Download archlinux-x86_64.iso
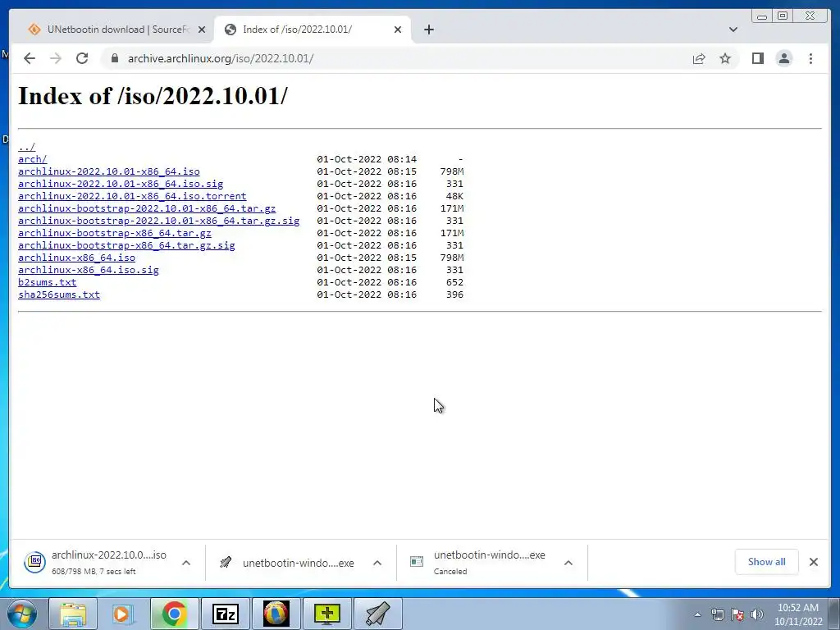The width and height of the screenshot is (840, 630). (x=76, y=258)
